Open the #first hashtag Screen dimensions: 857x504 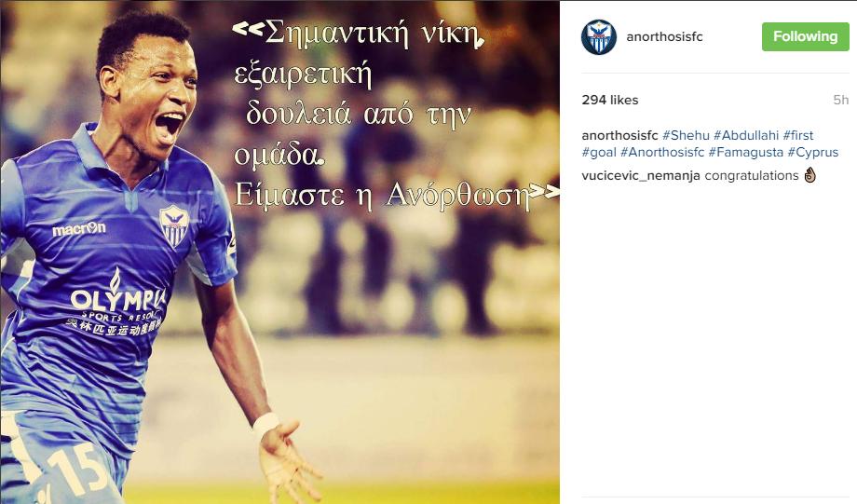tap(798, 136)
